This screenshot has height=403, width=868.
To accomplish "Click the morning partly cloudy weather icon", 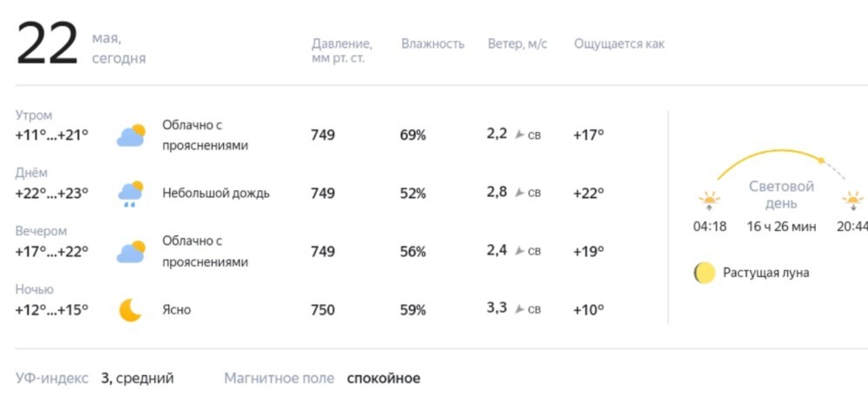I will (x=131, y=135).
